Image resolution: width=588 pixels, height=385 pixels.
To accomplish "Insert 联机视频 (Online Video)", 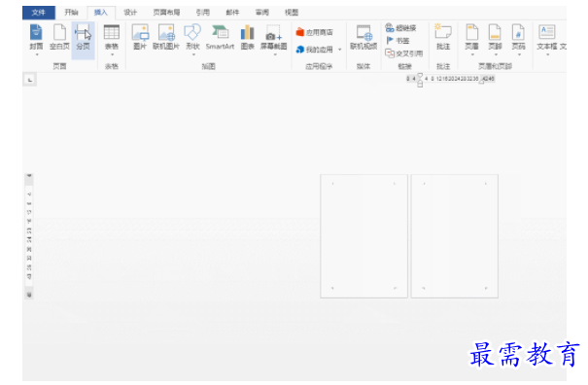I will tap(363, 37).
